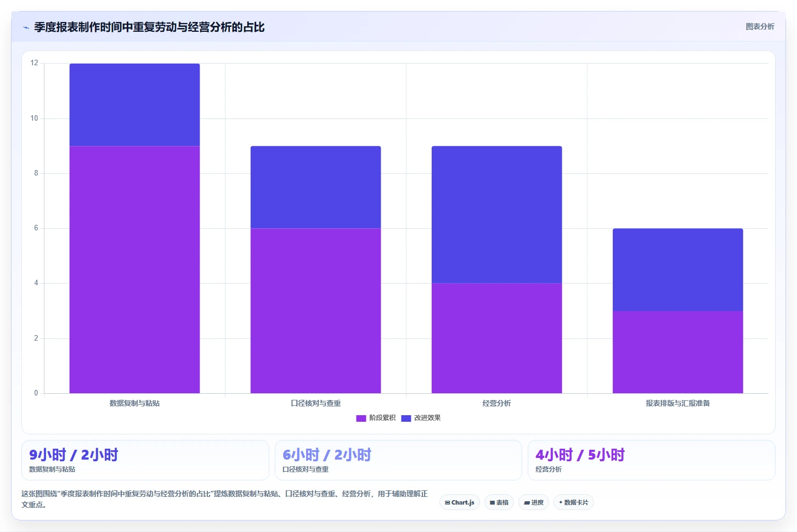Click the blue 改进效果 legend swatch
Image resolution: width=797 pixels, height=532 pixels.
(406, 418)
